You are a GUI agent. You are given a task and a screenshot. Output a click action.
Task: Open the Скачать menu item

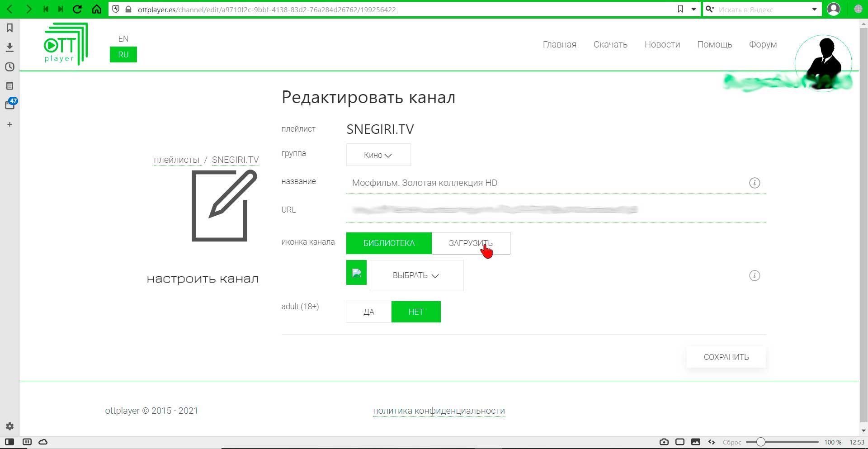[x=610, y=44]
